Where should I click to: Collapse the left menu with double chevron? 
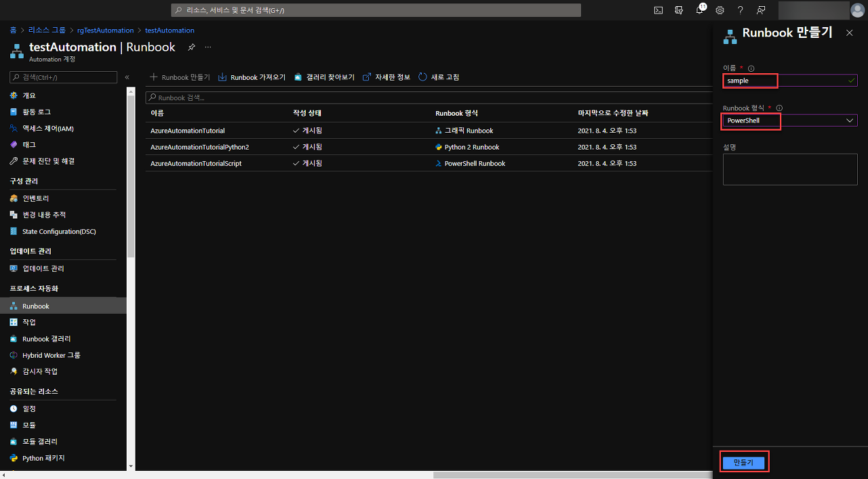pos(127,77)
